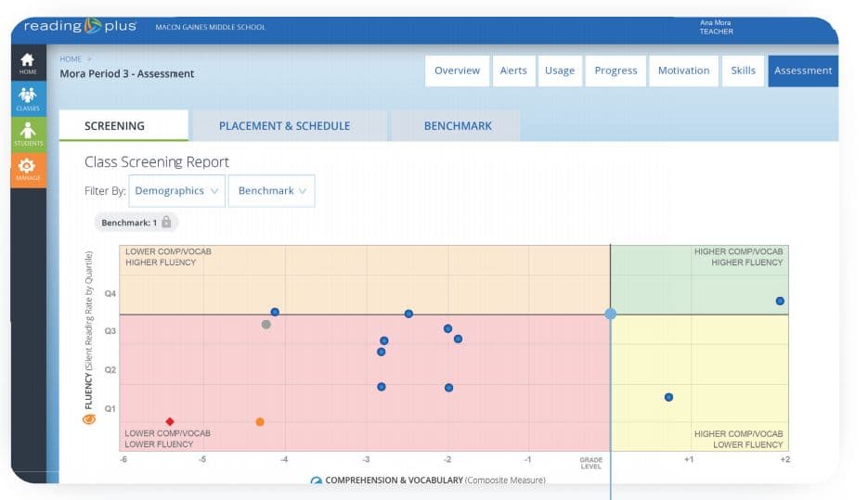
Task: Open the Alerts report tab
Action: [x=513, y=71]
